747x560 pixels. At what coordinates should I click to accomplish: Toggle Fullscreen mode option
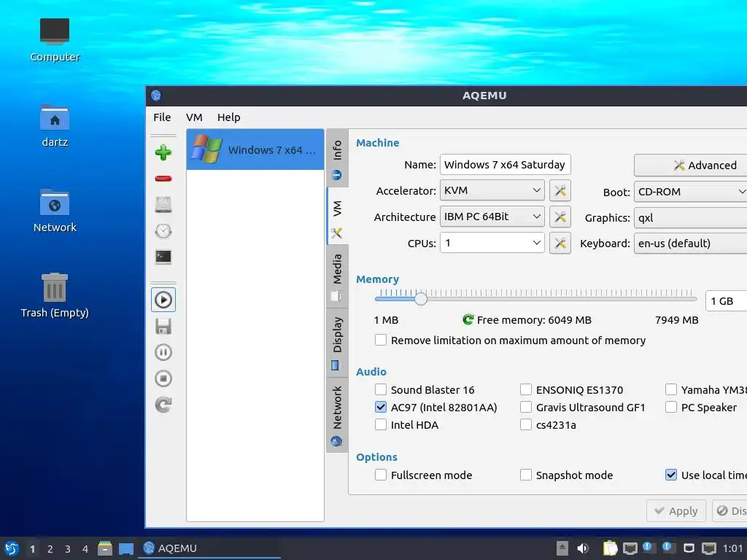381,475
